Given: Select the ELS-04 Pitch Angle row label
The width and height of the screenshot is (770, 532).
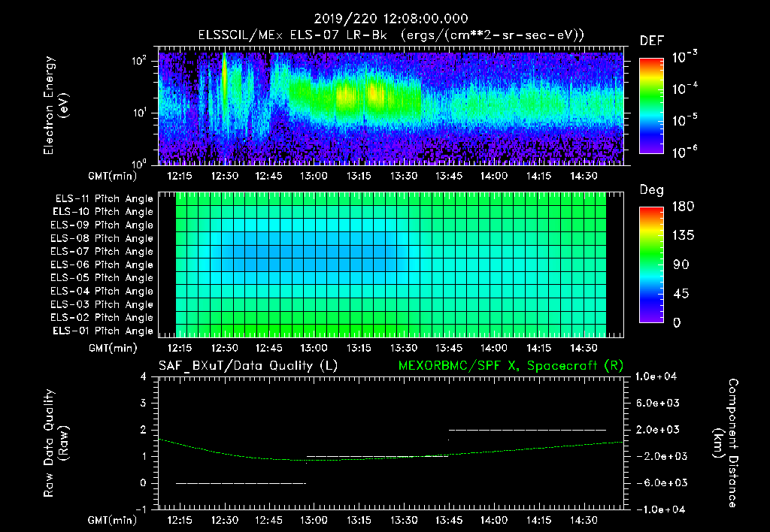Looking at the screenshot, I should point(102,291).
